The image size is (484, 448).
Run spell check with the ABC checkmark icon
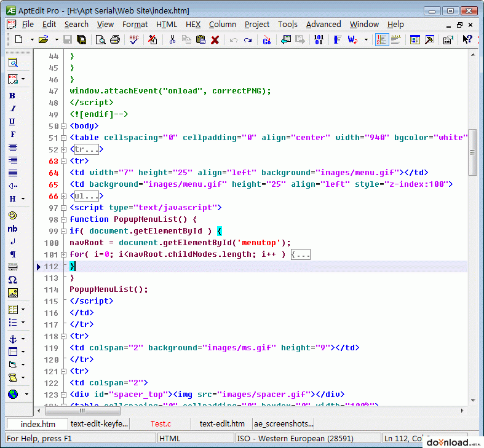pos(134,39)
